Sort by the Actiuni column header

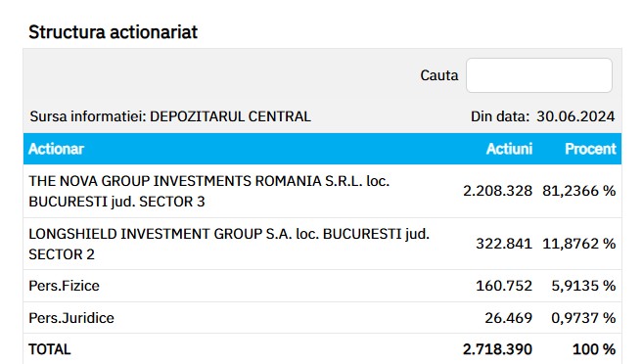509,149
